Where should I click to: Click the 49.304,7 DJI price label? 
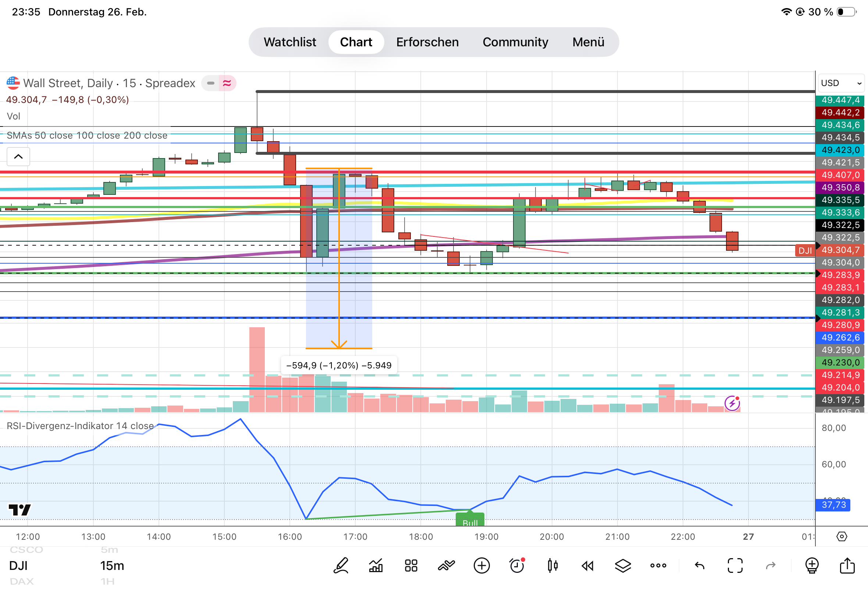tap(840, 250)
